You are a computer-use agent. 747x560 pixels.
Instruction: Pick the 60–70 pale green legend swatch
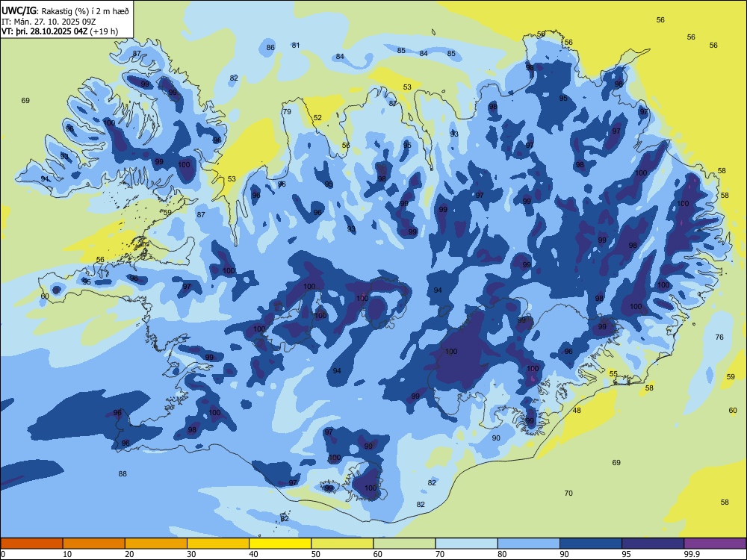[x=404, y=544]
